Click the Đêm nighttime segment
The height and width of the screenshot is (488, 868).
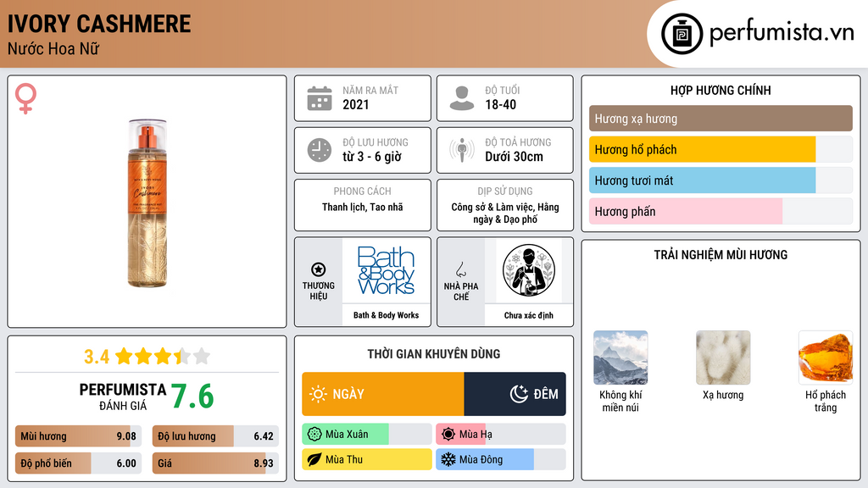click(515, 394)
